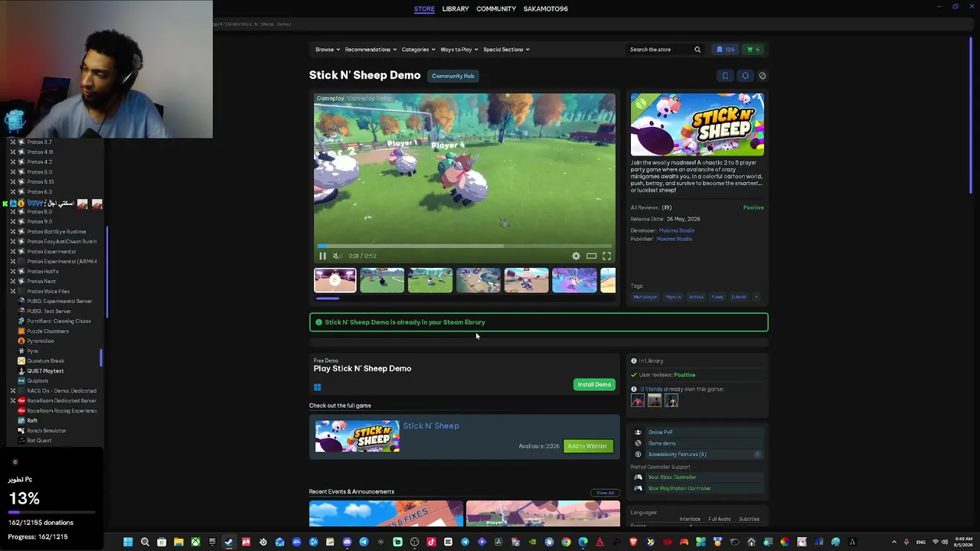
Task: Click the magnifier icon in store search
Action: [697, 50]
